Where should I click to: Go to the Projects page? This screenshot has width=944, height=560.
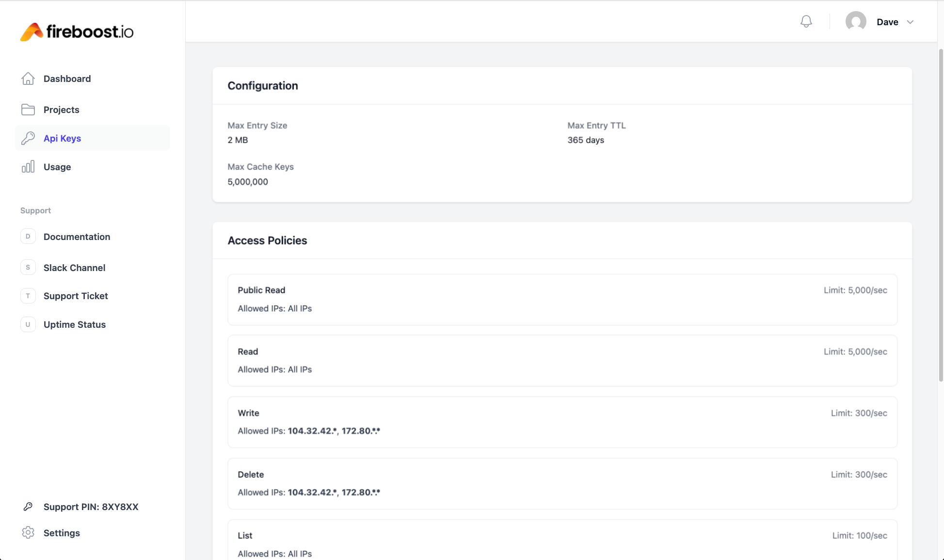coord(61,110)
